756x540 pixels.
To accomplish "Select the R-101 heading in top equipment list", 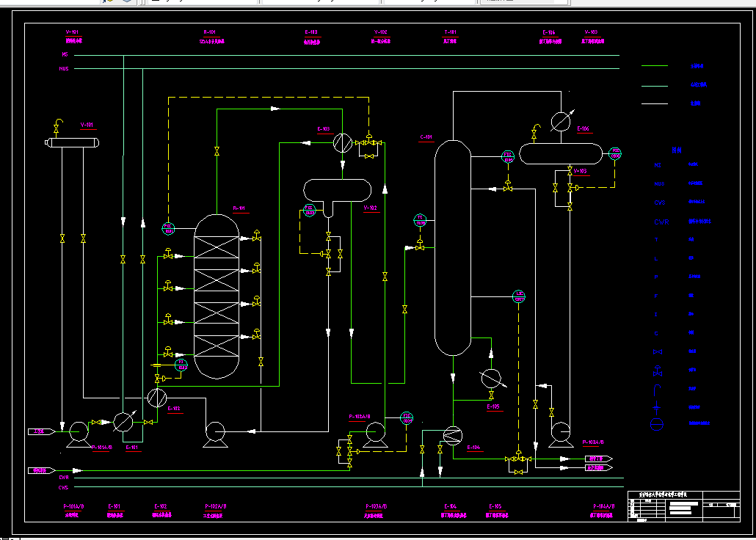I will tap(210, 32).
